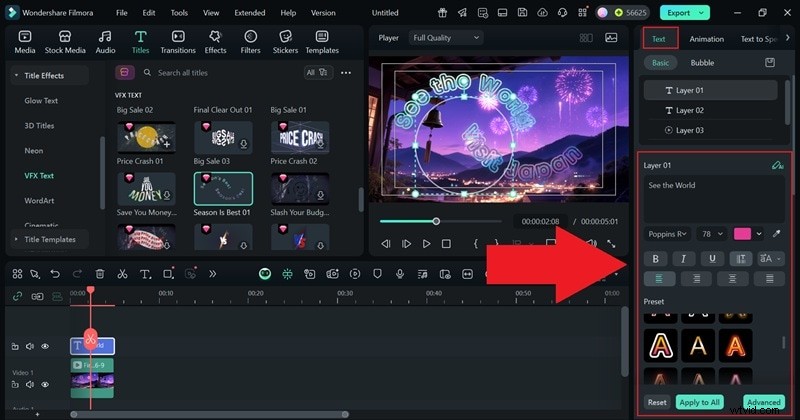
Task: Open fullscreen preview icon in player
Action: [x=611, y=244]
